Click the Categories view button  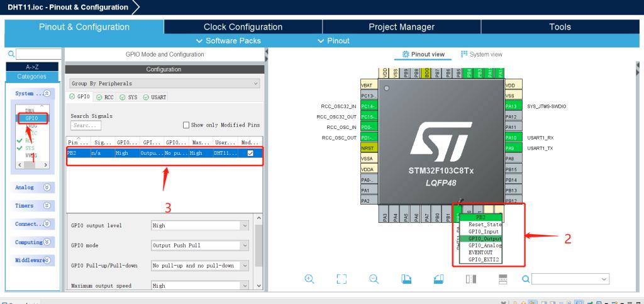coord(32,76)
